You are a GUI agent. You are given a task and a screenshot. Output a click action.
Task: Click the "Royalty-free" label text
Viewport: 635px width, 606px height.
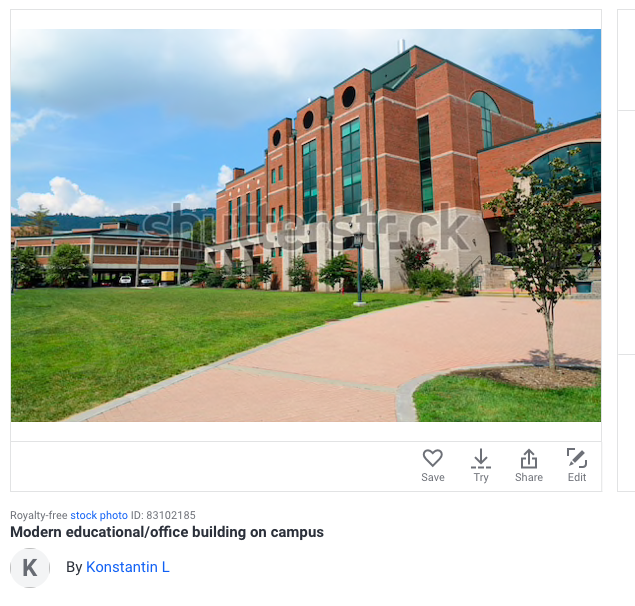(38, 515)
